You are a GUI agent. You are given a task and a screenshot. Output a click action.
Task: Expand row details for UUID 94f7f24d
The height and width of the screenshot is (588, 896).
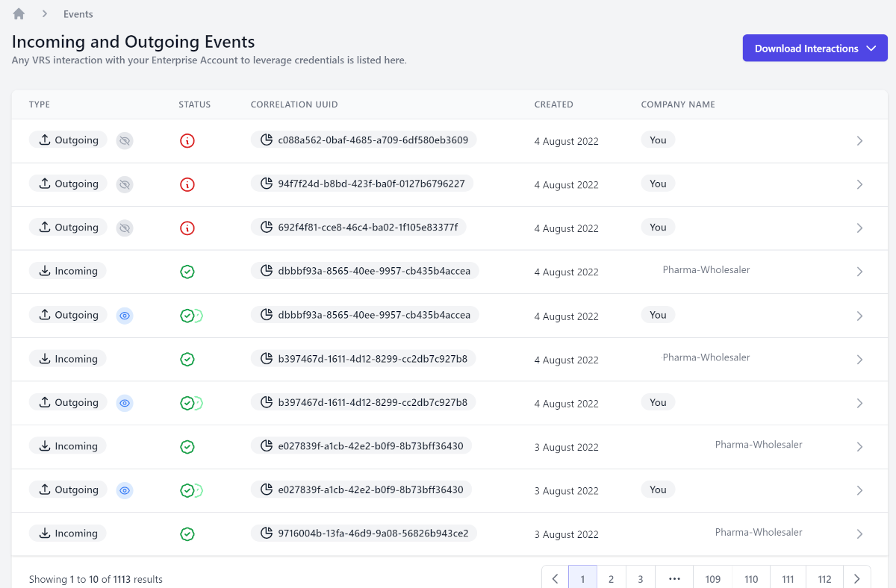coord(859,184)
